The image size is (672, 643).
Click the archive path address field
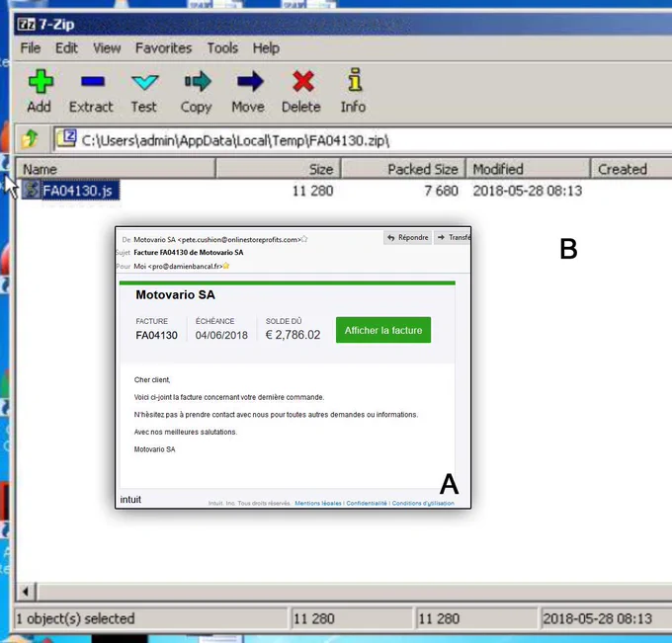(x=365, y=140)
